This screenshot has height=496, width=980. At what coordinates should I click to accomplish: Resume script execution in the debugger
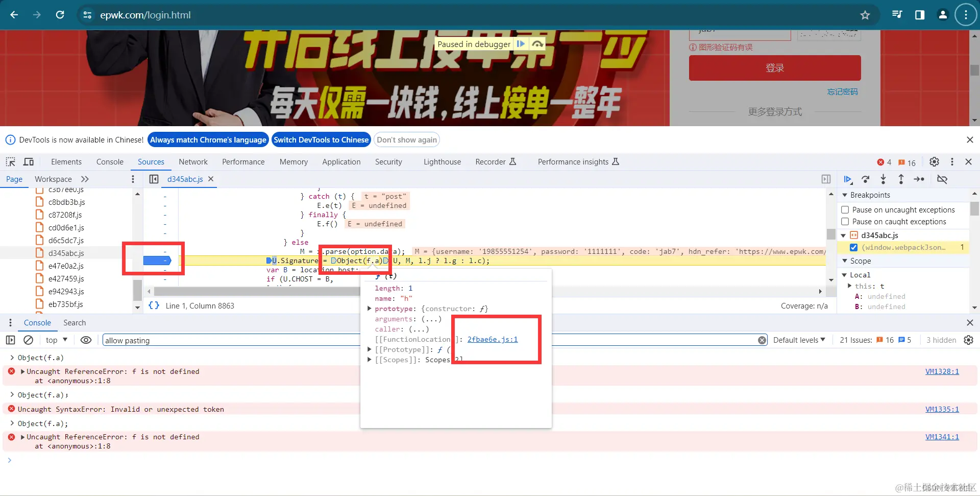tap(848, 179)
